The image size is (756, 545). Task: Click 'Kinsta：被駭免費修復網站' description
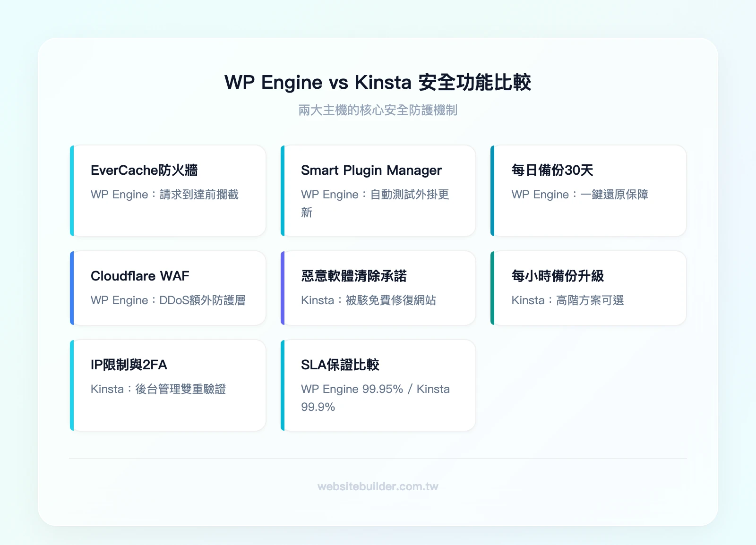pyautogui.click(x=369, y=300)
